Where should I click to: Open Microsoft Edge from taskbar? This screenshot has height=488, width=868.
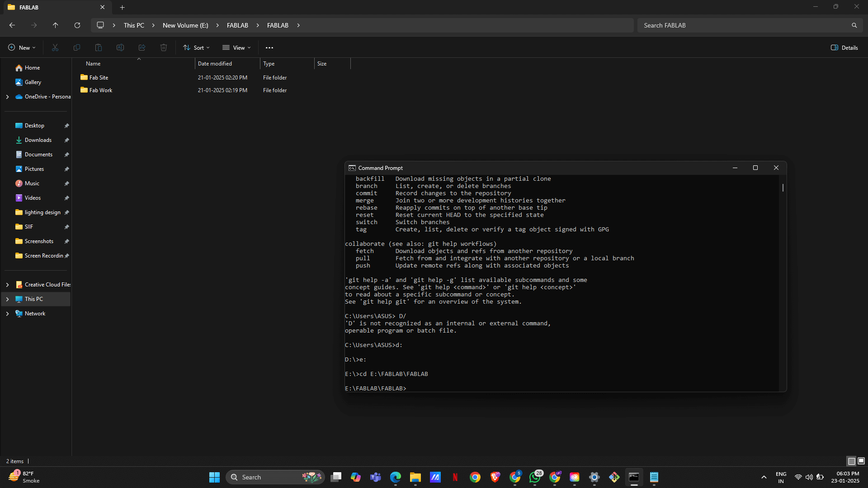coord(396,477)
